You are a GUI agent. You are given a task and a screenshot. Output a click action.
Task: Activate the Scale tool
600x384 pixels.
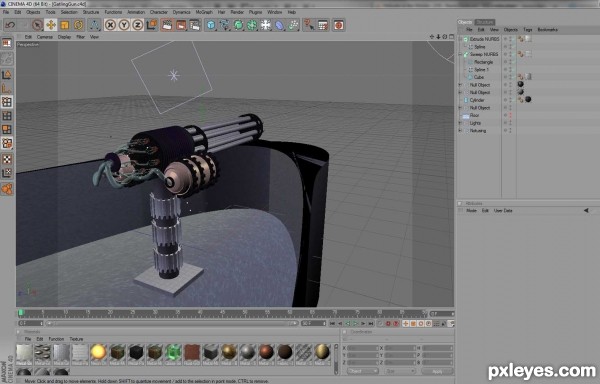click(x=64, y=25)
